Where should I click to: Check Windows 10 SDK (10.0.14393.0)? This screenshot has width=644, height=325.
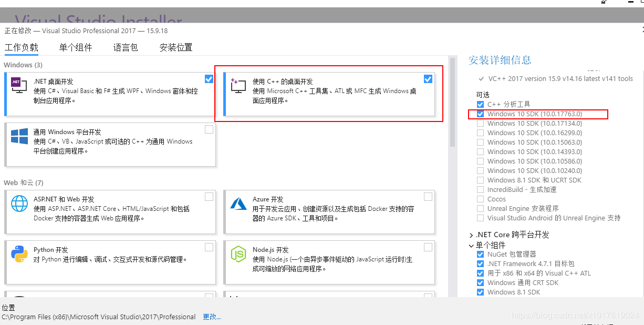[x=480, y=151]
